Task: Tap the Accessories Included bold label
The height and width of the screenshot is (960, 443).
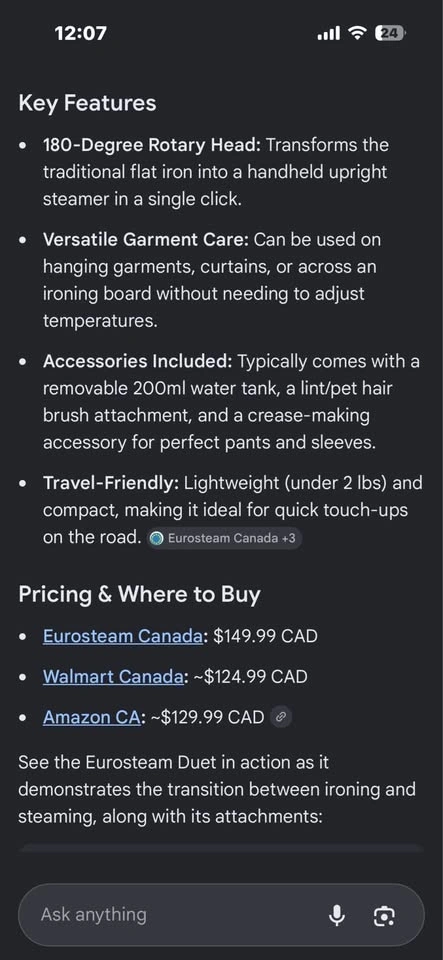Action: (x=138, y=361)
